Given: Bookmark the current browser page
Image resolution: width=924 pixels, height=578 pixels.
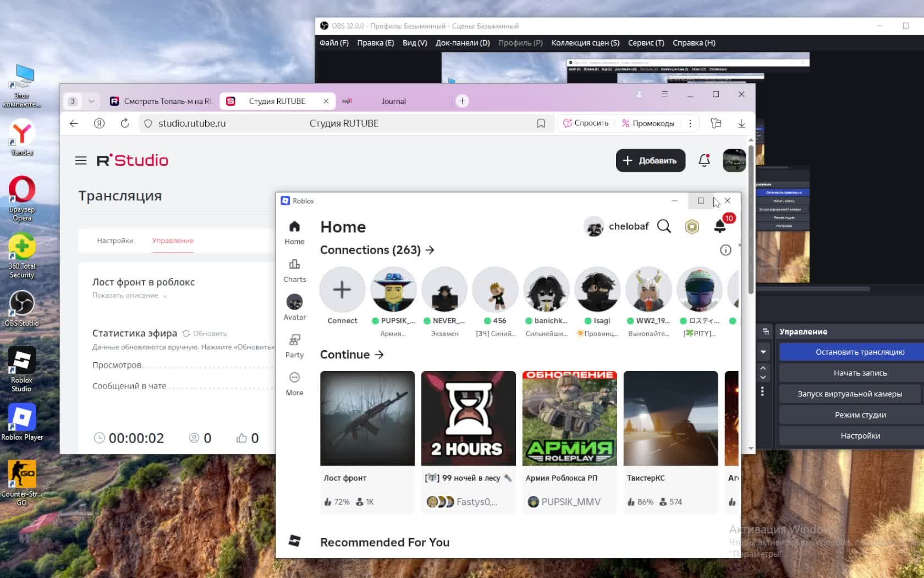Looking at the screenshot, I should point(541,123).
